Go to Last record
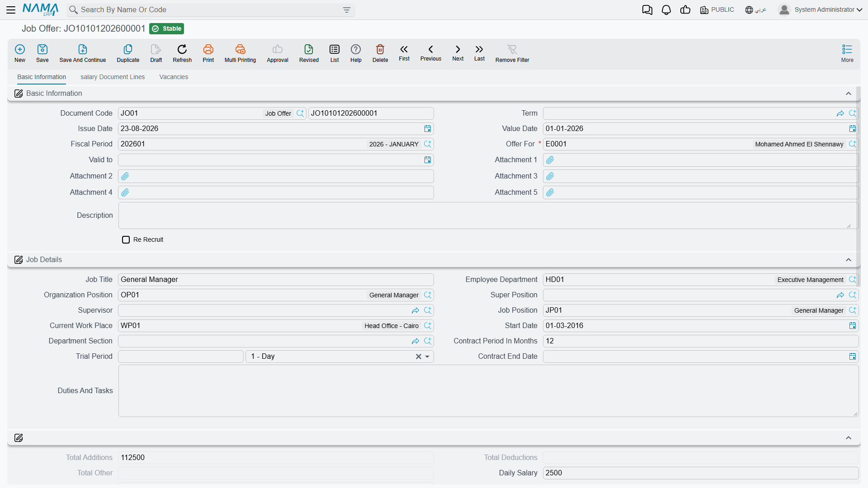868x488 pixels. pos(479,52)
